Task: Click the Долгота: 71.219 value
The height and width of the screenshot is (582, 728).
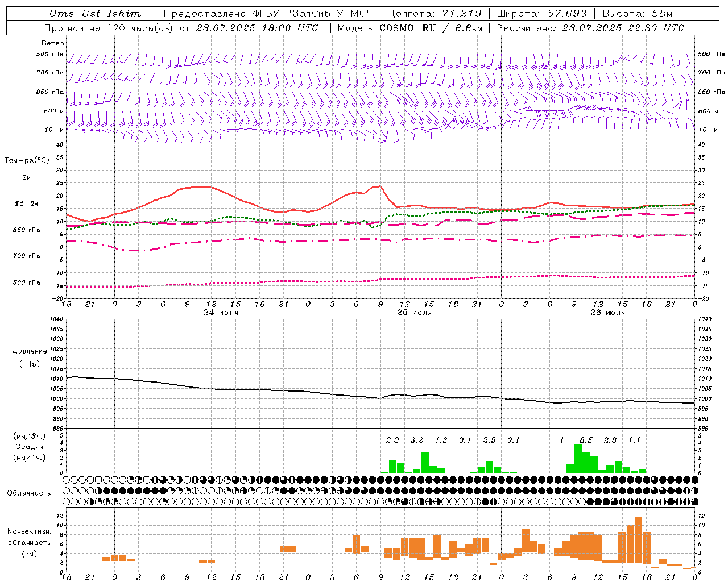Action: click(x=435, y=14)
